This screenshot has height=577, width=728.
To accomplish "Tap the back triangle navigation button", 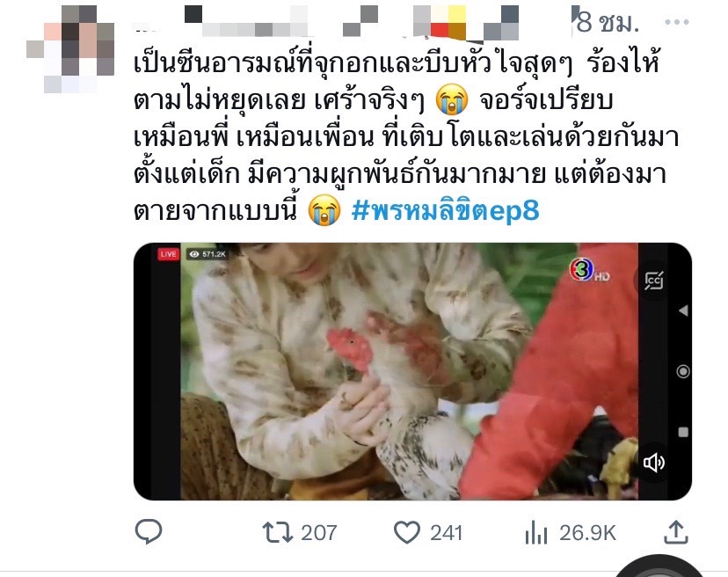I will tap(683, 310).
